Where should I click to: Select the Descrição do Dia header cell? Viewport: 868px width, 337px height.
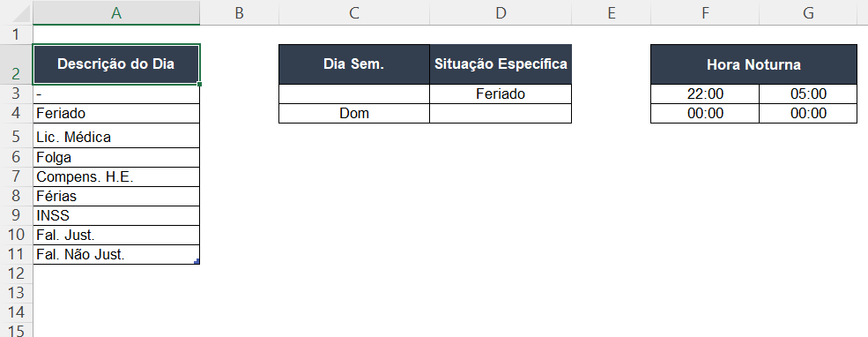click(x=116, y=64)
